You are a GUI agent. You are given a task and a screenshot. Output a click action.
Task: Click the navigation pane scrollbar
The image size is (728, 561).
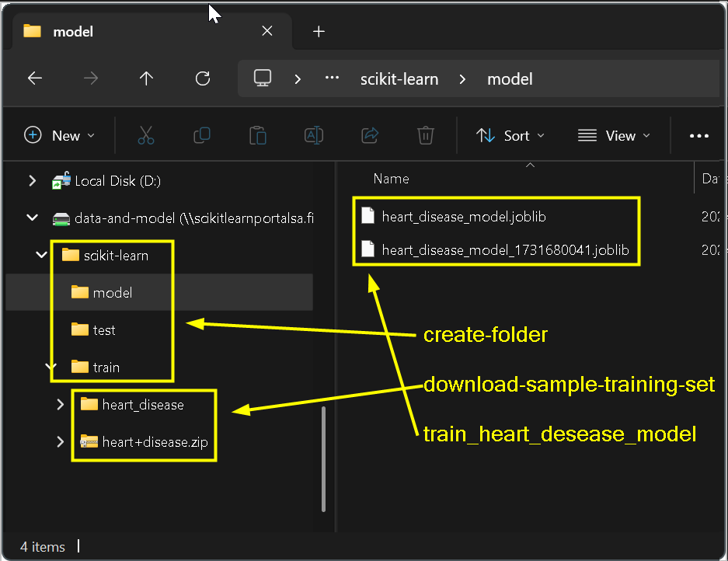(323, 459)
